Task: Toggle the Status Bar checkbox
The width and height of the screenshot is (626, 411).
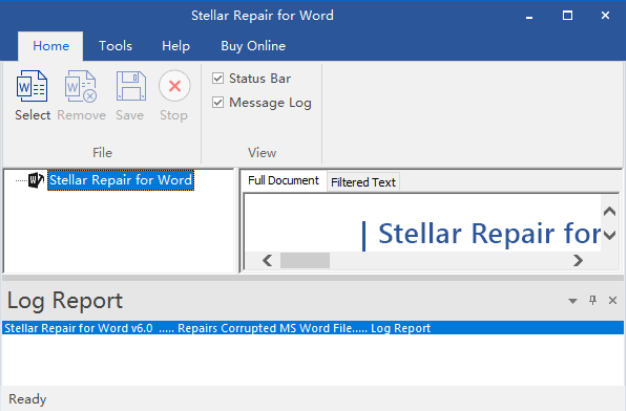Action: pyautogui.click(x=219, y=78)
